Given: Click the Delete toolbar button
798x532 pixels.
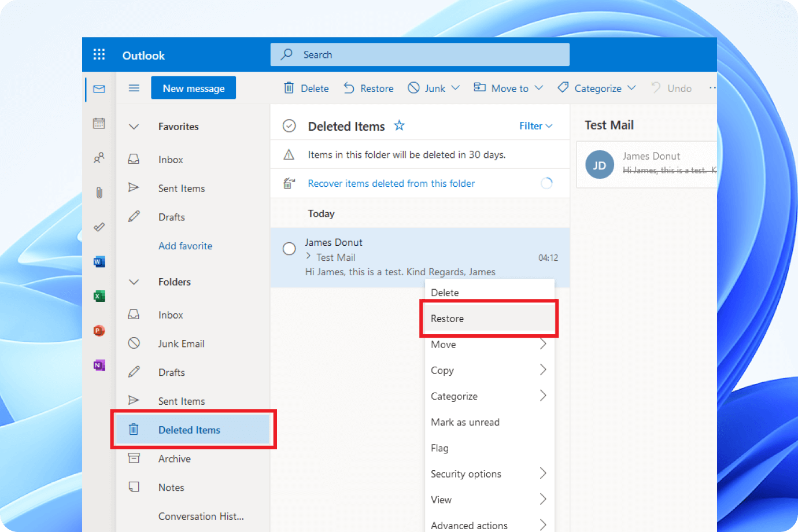Looking at the screenshot, I should (x=306, y=88).
